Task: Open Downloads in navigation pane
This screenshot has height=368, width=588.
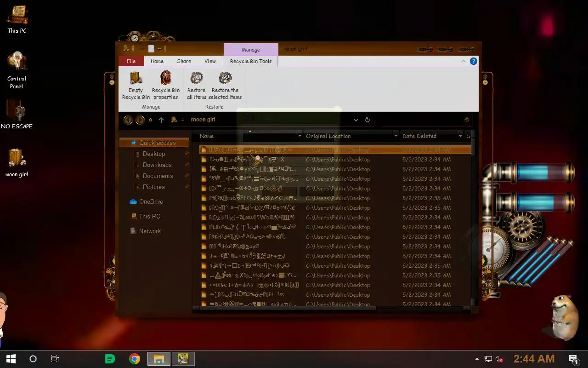Action: click(157, 165)
